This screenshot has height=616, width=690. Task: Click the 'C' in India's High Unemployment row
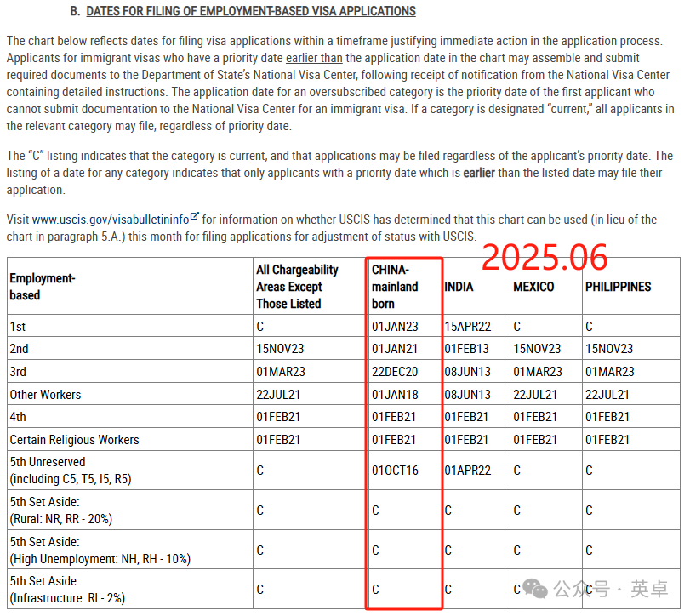448,550
